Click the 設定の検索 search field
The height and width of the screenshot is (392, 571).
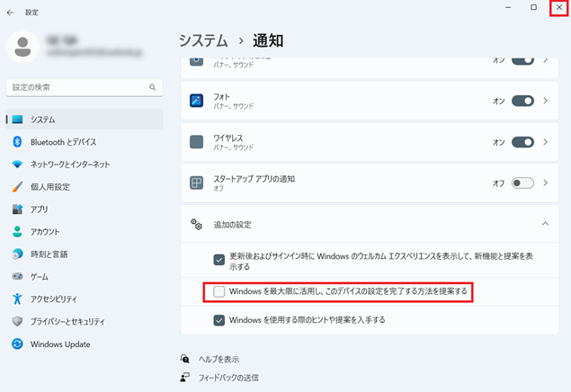pyautogui.click(x=85, y=87)
